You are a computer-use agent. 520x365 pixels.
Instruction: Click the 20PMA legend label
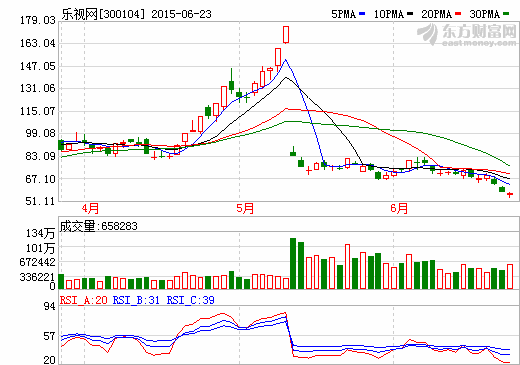tap(436, 14)
